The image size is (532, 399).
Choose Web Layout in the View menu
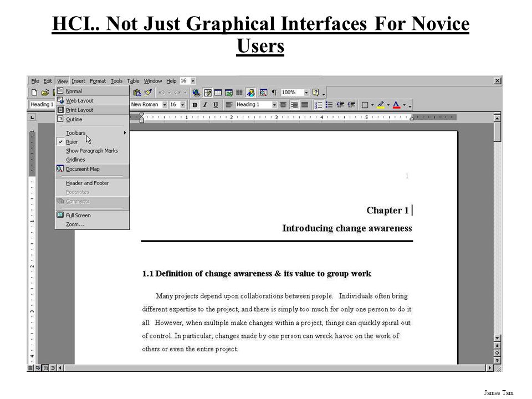pos(92,100)
